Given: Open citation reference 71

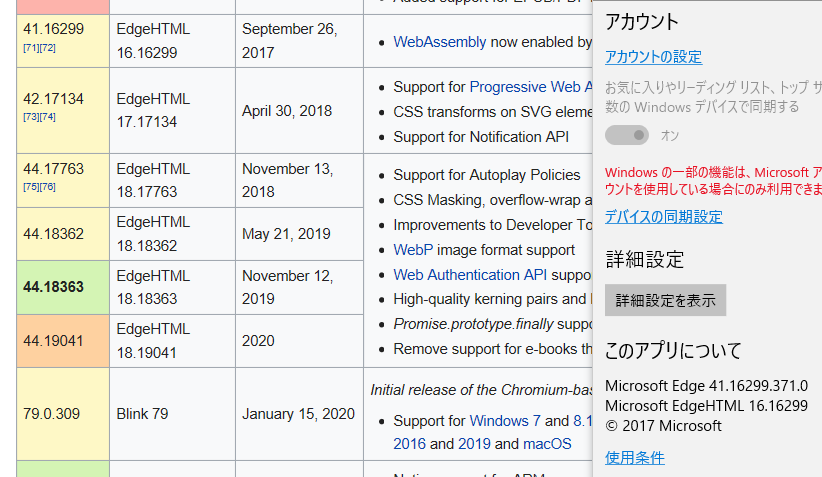Looking at the screenshot, I should pos(31,48).
